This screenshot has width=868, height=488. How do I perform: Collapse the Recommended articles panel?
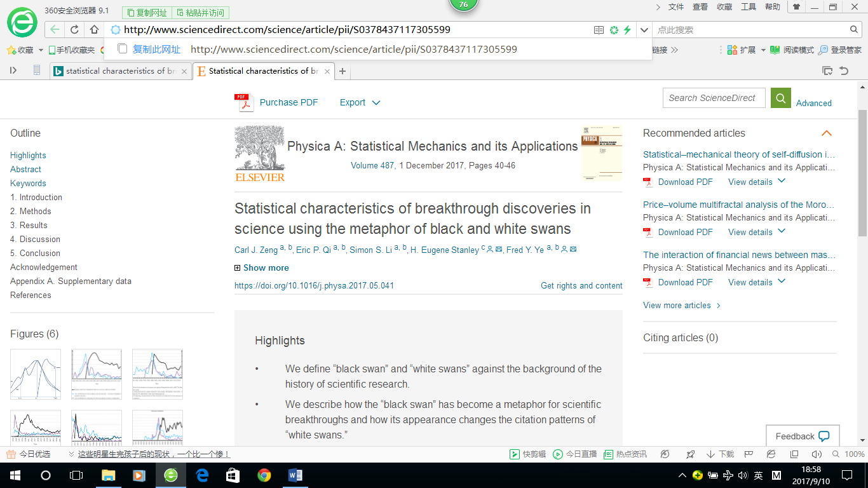point(826,133)
